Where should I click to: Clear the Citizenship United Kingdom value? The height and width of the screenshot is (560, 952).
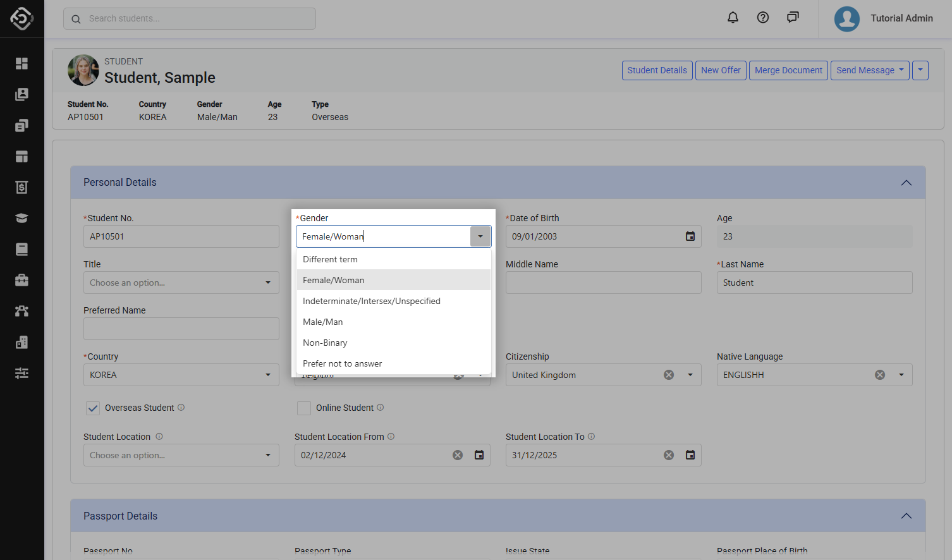669,375
